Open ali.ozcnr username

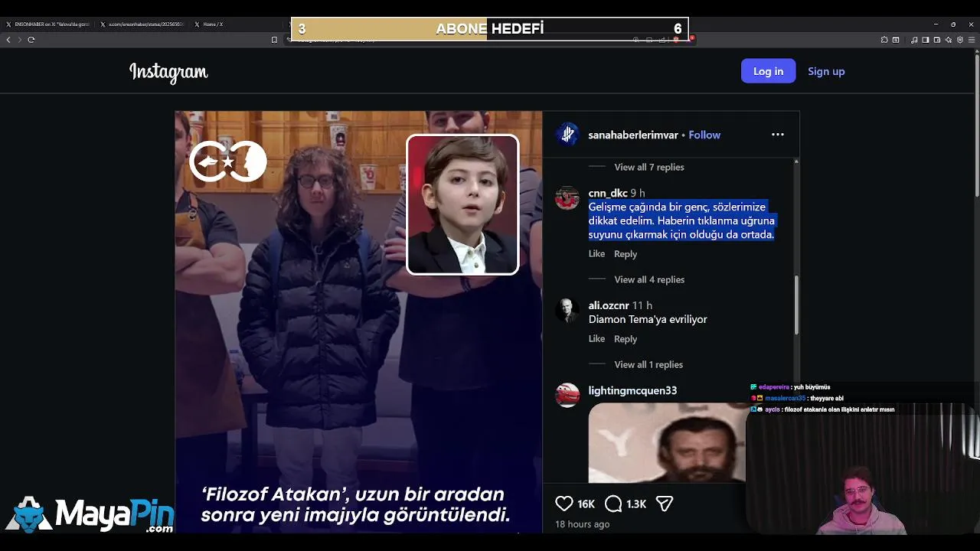609,305
